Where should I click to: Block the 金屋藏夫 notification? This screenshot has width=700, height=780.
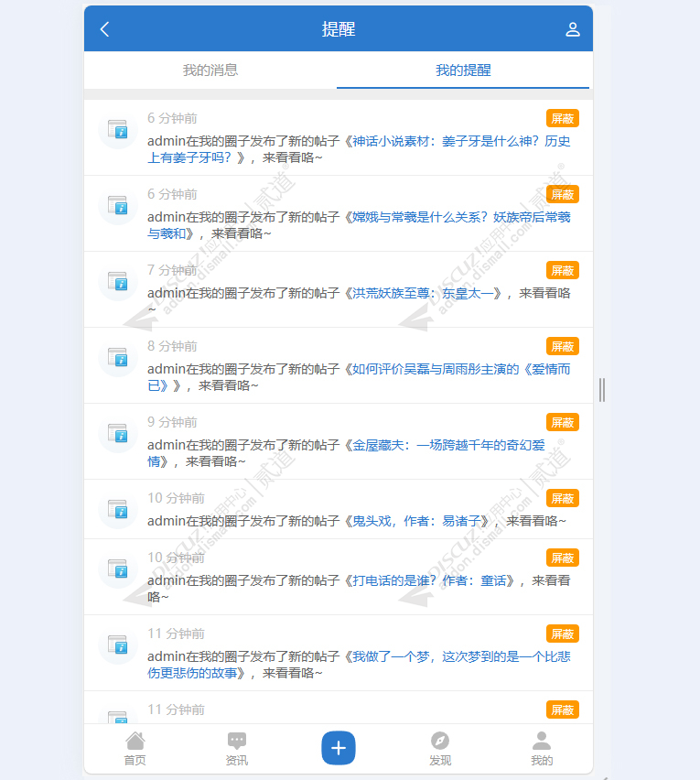[x=562, y=422]
